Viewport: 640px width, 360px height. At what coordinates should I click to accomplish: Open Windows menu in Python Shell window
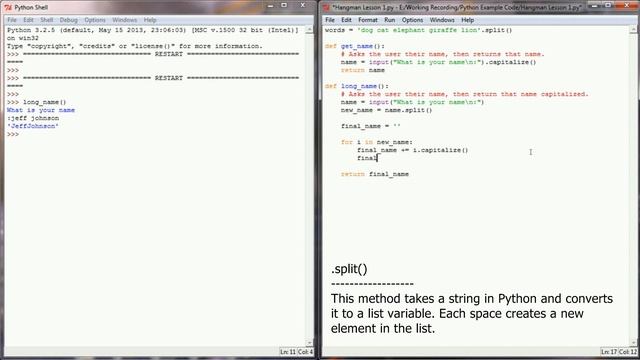coord(124,20)
